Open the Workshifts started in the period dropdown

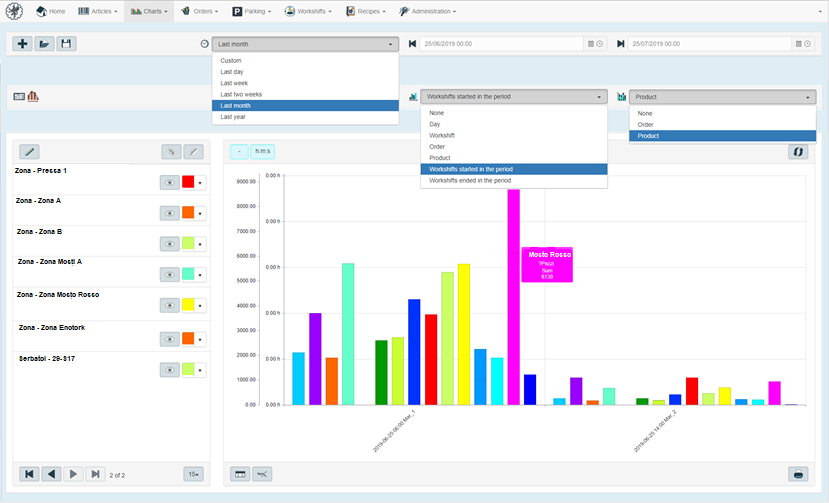513,97
